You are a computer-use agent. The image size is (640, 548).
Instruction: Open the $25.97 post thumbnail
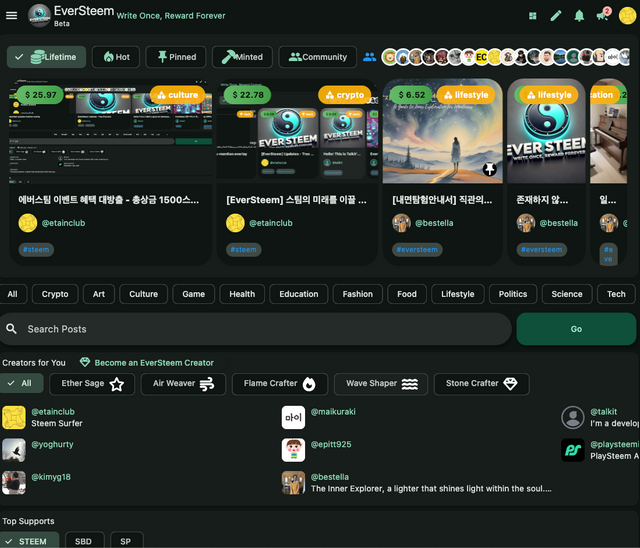111,131
